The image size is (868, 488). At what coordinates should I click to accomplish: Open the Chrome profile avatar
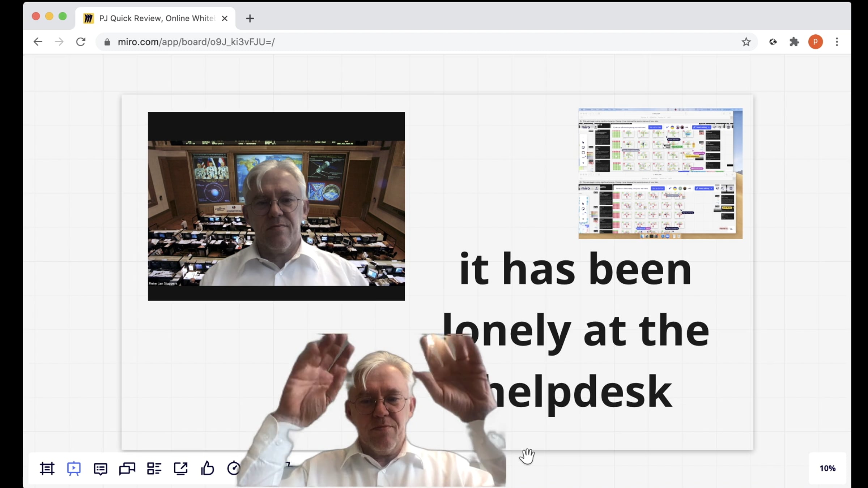coord(815,42)
